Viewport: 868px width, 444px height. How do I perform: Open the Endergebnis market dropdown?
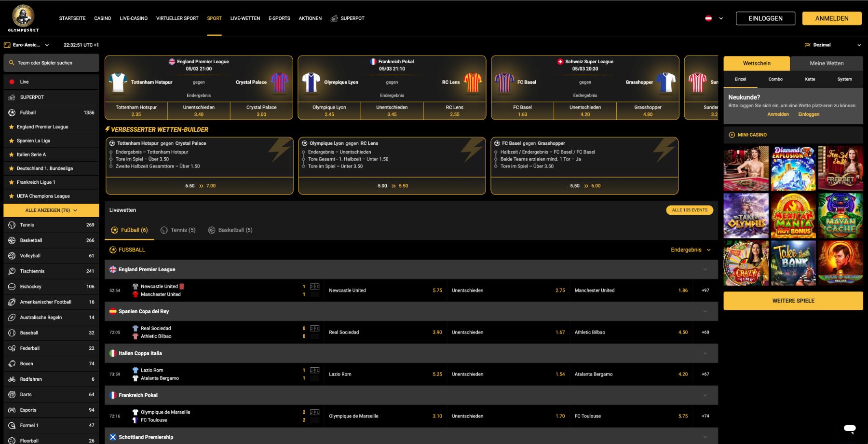(691, 250)
